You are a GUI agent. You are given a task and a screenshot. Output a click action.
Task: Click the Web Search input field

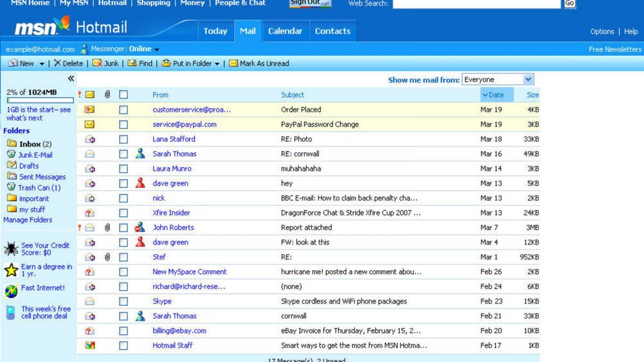coord(477,4)
